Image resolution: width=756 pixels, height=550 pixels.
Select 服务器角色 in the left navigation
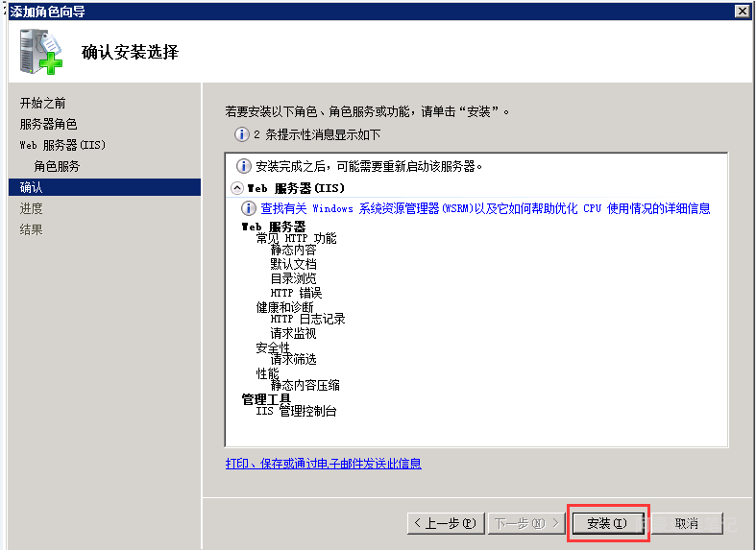pos(48,124)
